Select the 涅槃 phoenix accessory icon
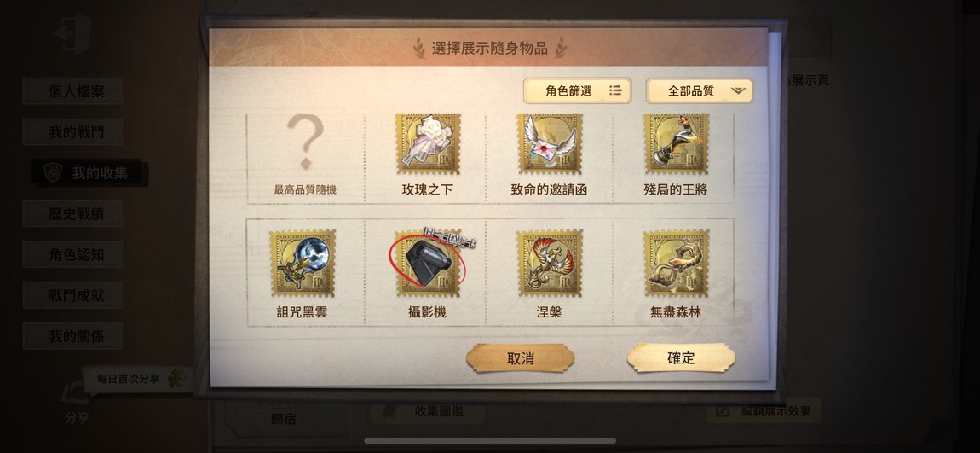 point(550,263)
